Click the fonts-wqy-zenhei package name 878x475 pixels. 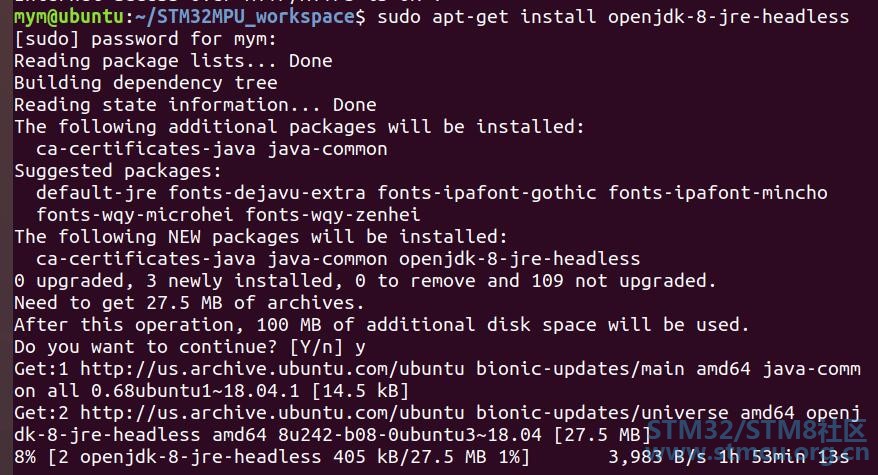(x=333, y=215)
